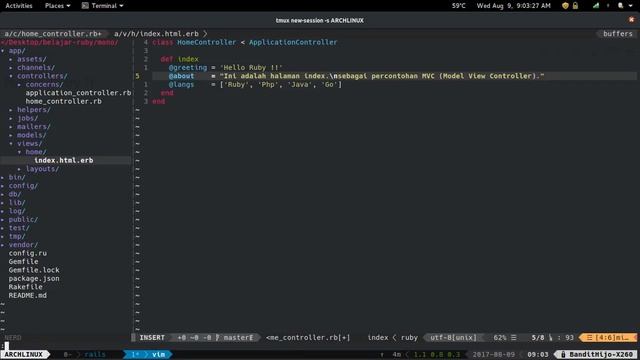Open the Terminal application menu
This screenshot has height=360, width=640.
[x=102, y=6]
